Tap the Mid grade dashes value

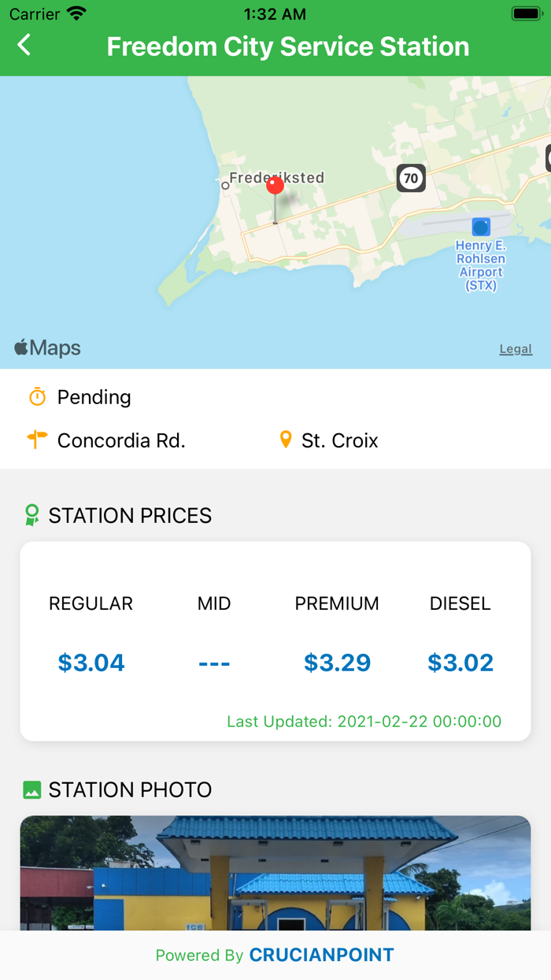tap(214, 663)
